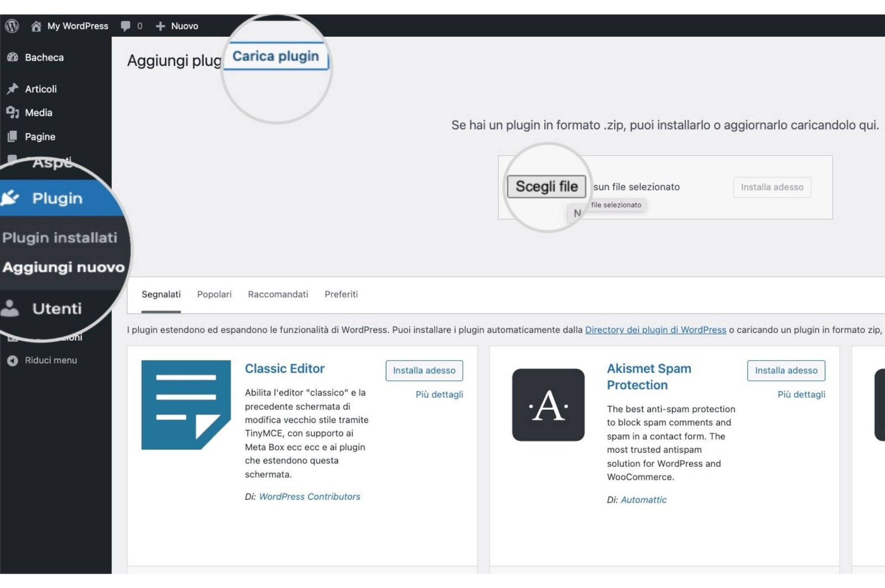
Task: Open WordPress Contributors author link
Action: pos(310,497)
